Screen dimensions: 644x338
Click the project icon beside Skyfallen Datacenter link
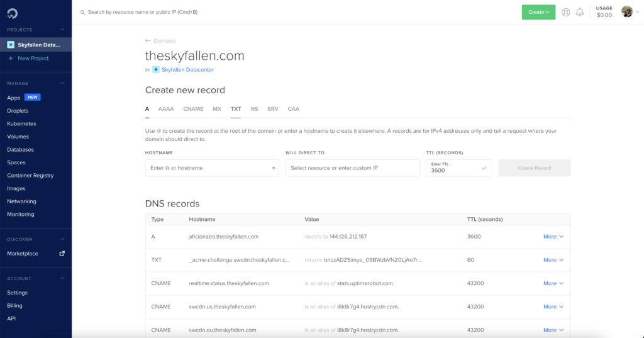(156, 69)
